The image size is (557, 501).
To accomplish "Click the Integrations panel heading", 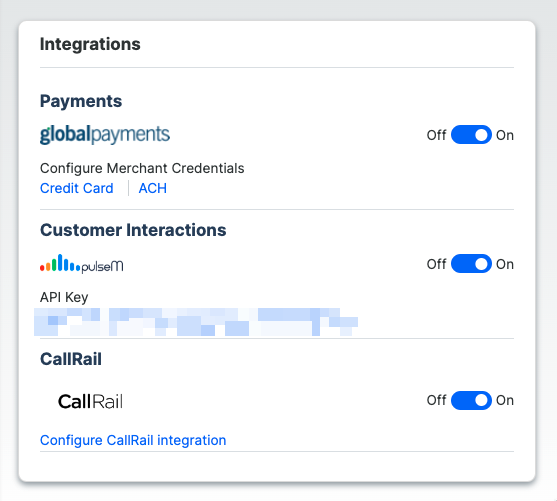I will point(90,44).
